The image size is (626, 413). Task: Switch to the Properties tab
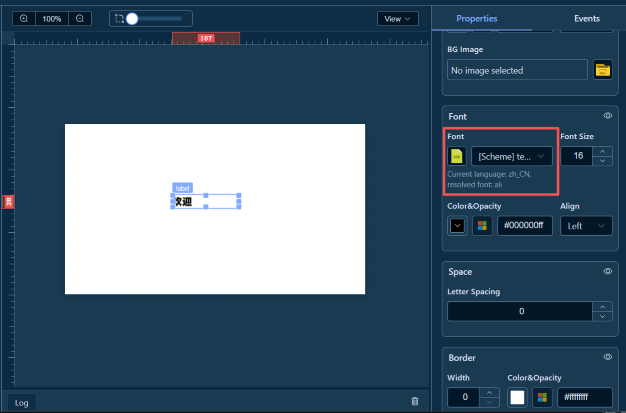click(x=477, y=19)
